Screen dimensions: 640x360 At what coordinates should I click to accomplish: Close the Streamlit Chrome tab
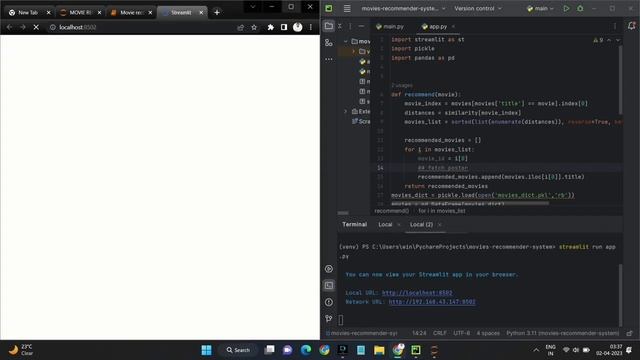coord(201,13)
